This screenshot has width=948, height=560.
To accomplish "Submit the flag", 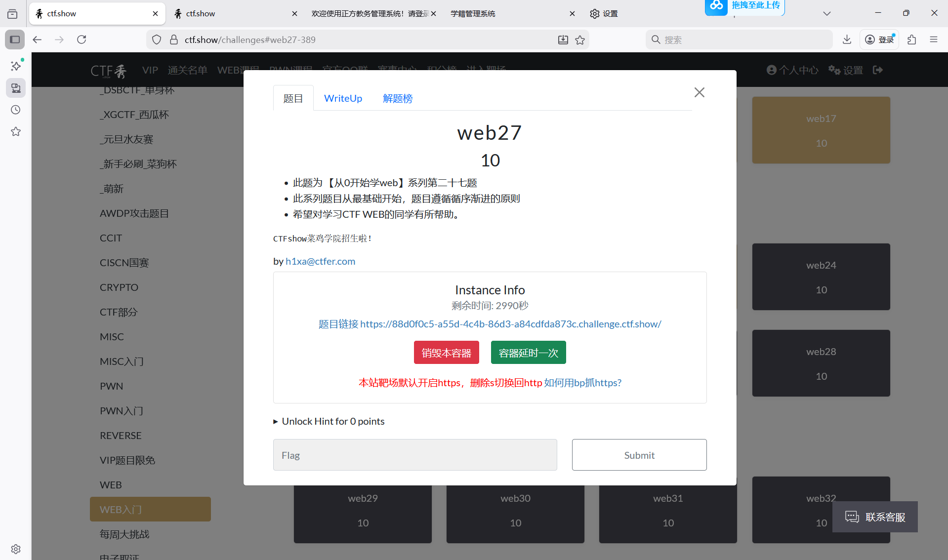I will tap(639, 455).
